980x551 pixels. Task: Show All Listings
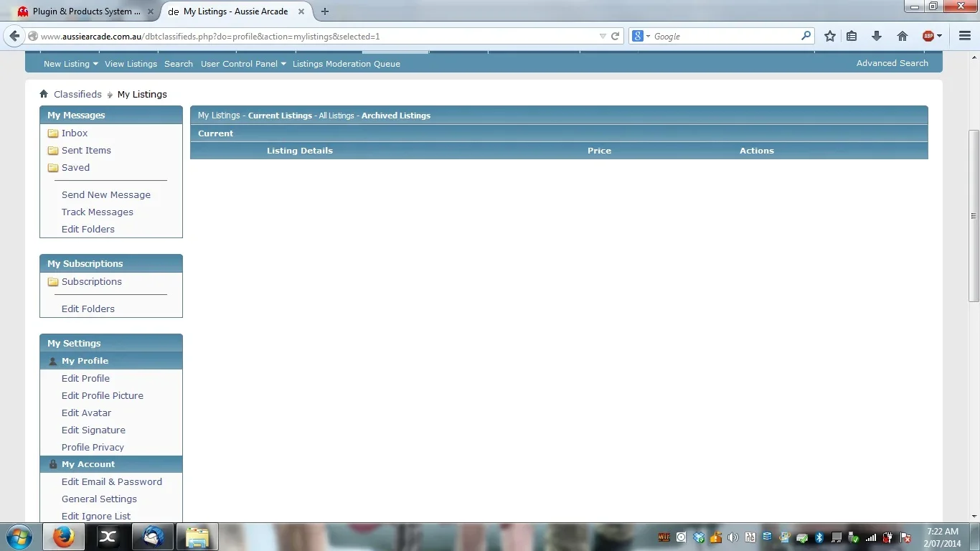(x=336, y=116)
